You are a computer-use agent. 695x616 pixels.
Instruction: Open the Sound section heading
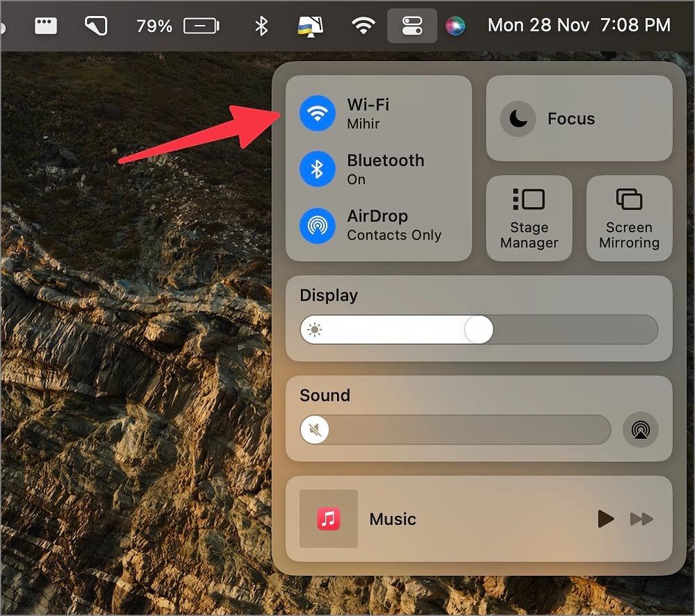coord(325,395)
